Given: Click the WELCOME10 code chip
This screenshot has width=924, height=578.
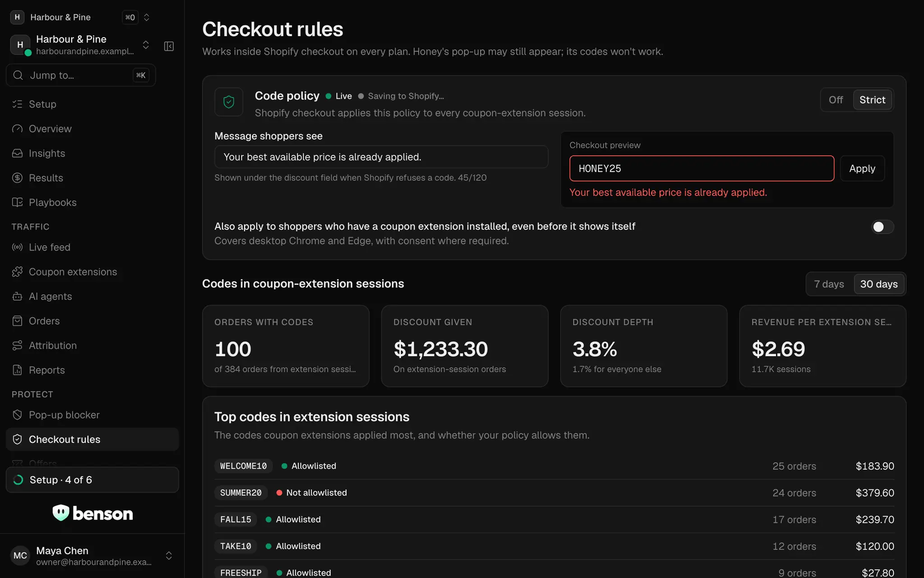Looking at the screenshot, I should point(243,466).
